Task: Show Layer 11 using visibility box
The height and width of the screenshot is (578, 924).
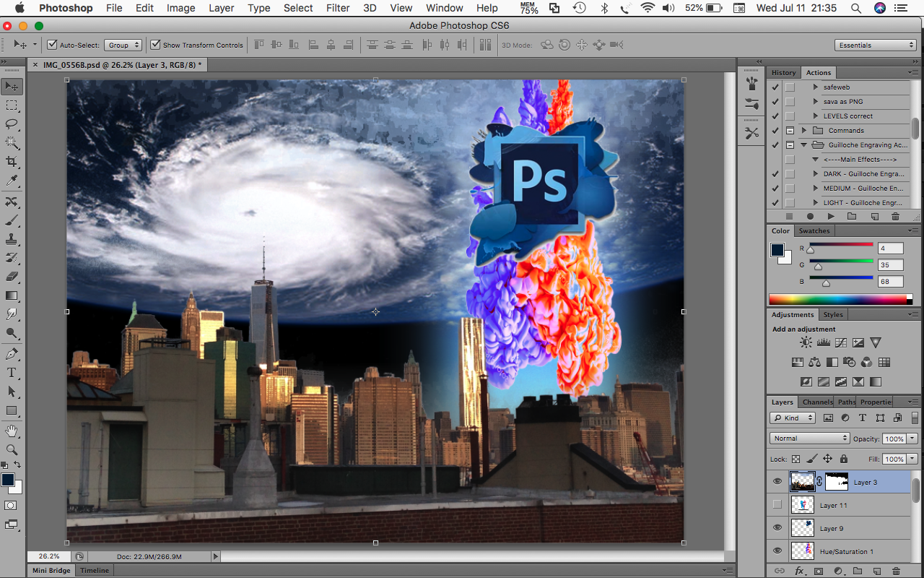Action: (x=777, y=505)
